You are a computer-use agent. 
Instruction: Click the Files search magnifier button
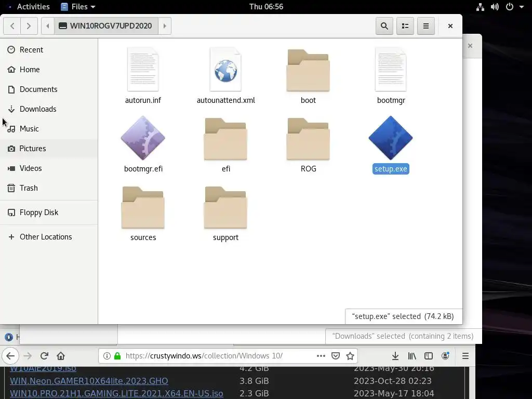(x=384, y=26)
